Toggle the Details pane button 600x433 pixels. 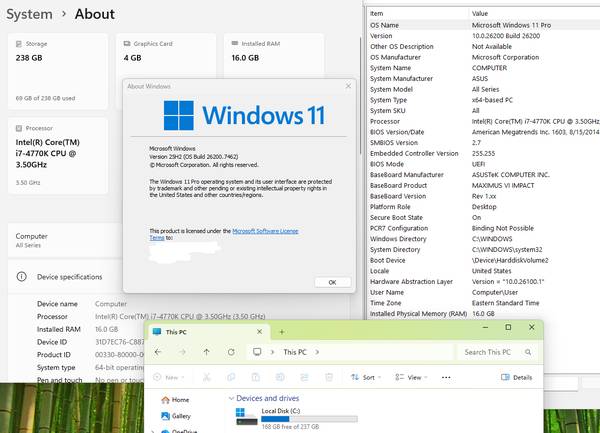[517, 378]
